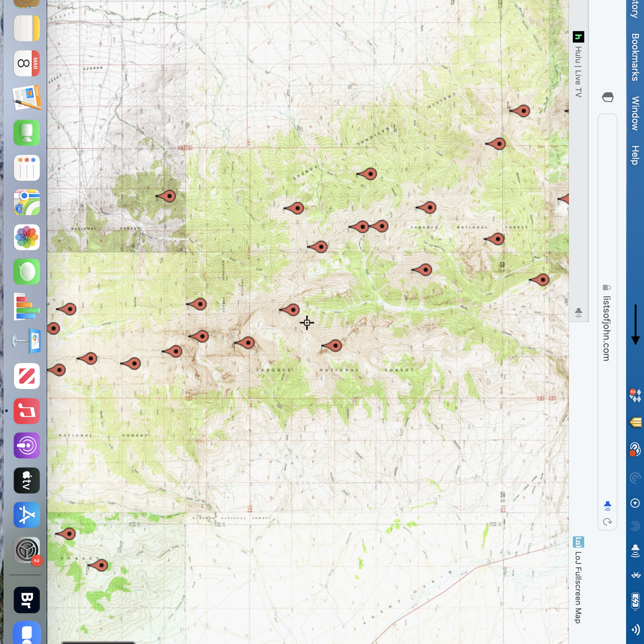This screenshot has width=644, height=644.
Task: Click the Bluetooth icon in menu bar
Action: pyautogui.click(x=635, y=575)
